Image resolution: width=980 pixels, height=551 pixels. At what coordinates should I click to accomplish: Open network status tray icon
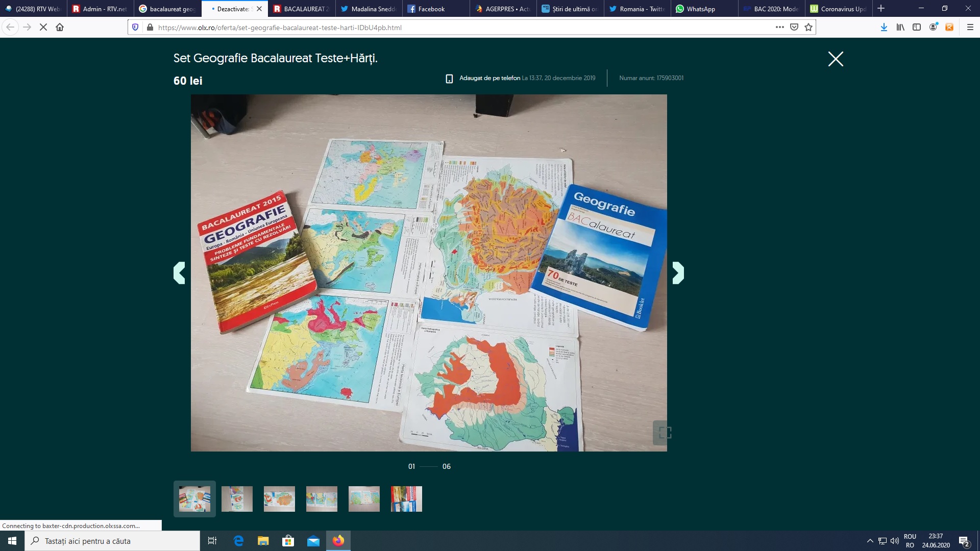883,541
